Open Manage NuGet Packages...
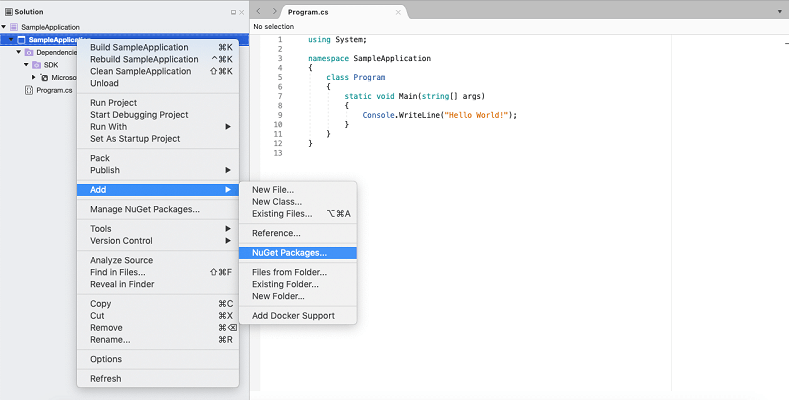 tap(157, 209)
